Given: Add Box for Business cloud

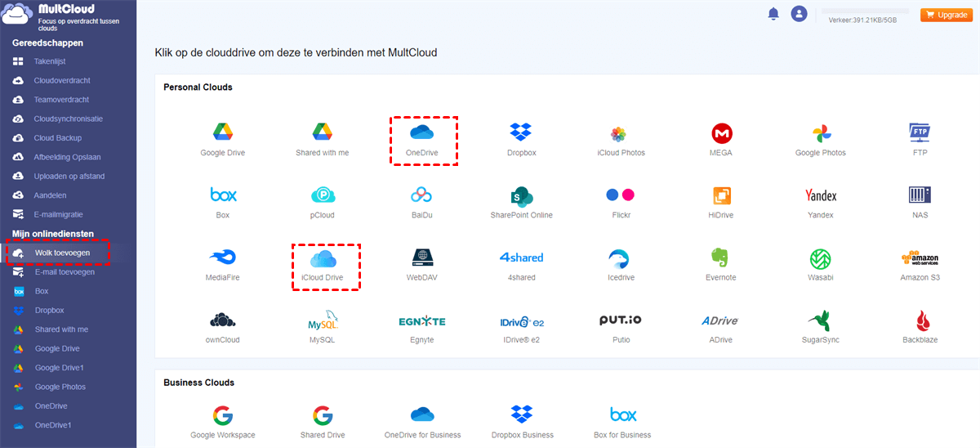Looking at the screenshot, I should click(623, 414).
